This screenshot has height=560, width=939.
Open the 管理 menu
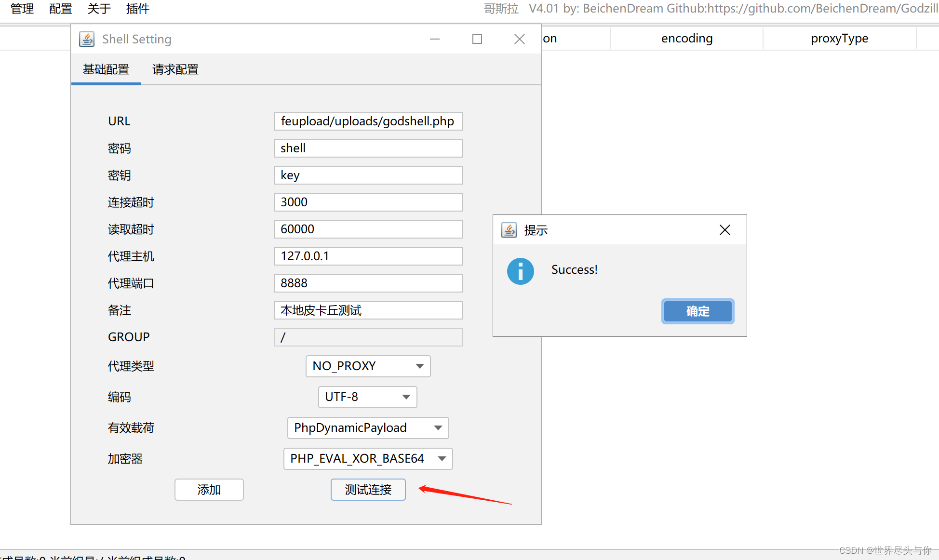tap(22, 9)
